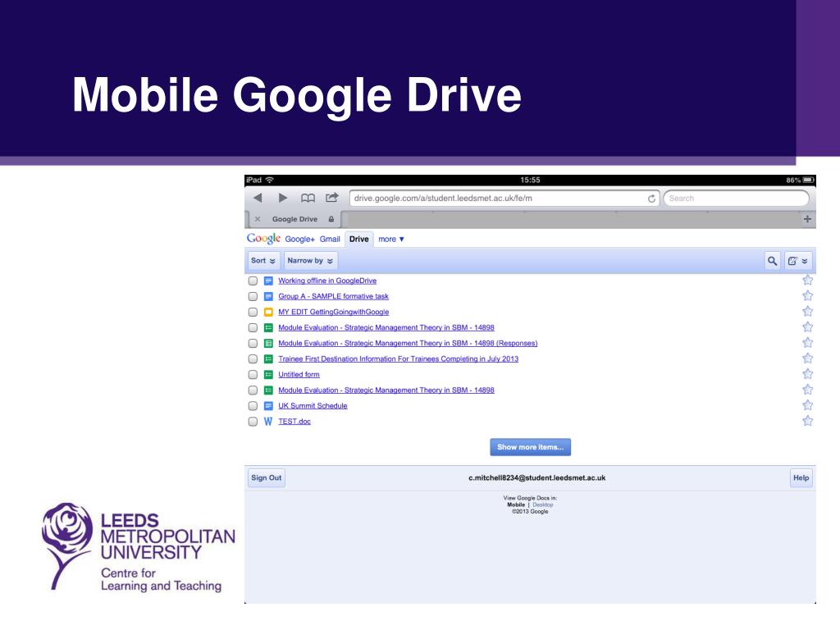Star TEST.doc file

tap(807, 421)
